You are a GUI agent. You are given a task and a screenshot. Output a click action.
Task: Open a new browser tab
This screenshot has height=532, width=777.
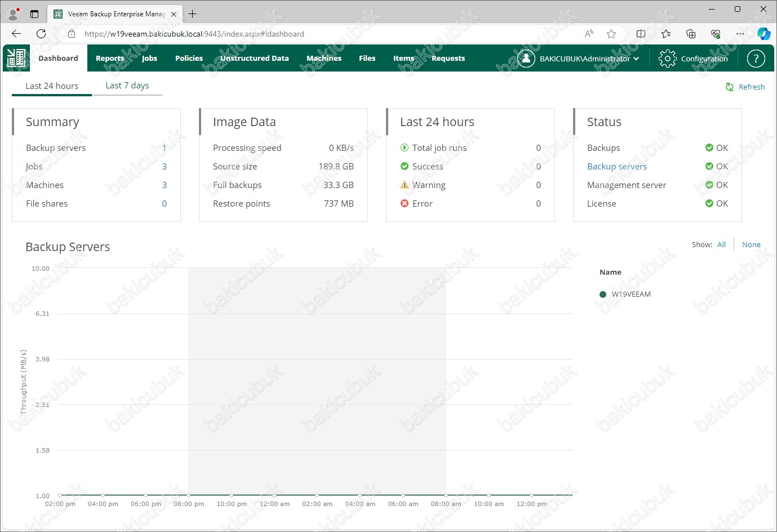193,14
